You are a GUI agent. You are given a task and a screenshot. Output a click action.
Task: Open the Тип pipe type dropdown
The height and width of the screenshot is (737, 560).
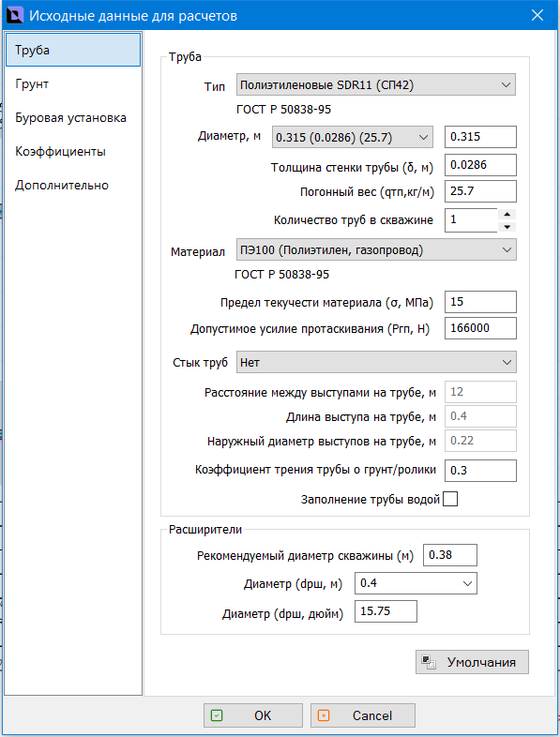tap(376, 84)
